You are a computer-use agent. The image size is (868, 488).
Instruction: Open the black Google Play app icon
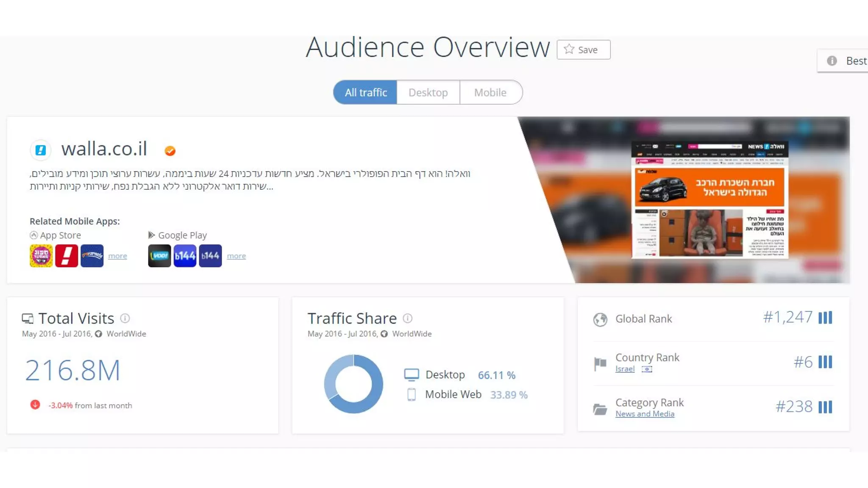pyautogui.click(x=159, y=256)
